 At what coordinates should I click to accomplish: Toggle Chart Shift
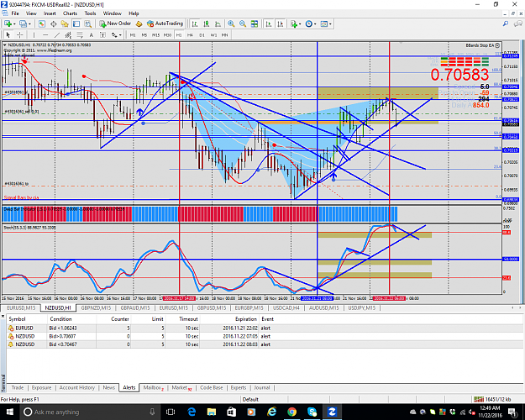point(281,24)
